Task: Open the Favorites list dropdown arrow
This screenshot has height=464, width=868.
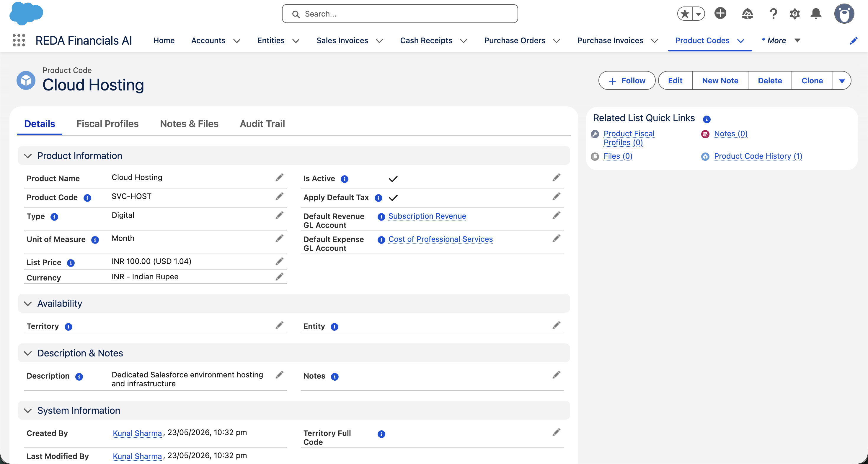Action: [x=699, y=14]
